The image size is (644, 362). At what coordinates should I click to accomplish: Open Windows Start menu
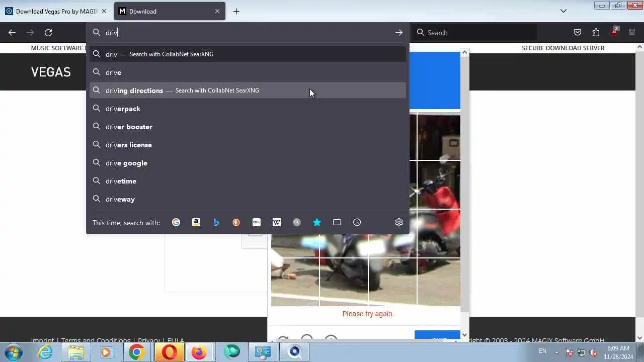13,352
